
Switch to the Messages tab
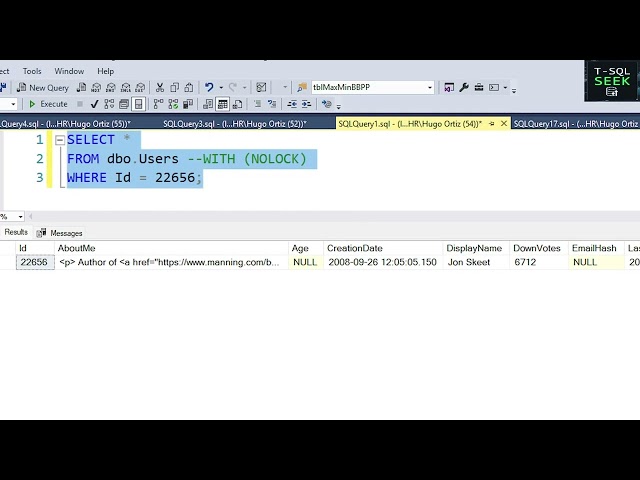click(60, 233)
